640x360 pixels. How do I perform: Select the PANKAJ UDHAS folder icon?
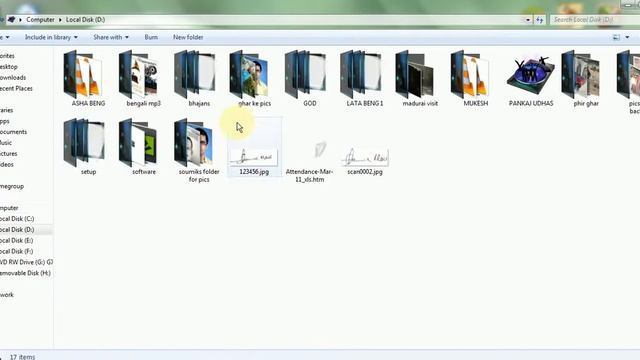[x=531, y=76]
